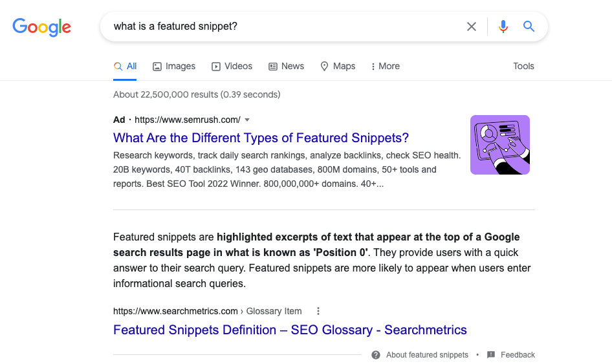Click the Feedback flag icon

(491, 355)
